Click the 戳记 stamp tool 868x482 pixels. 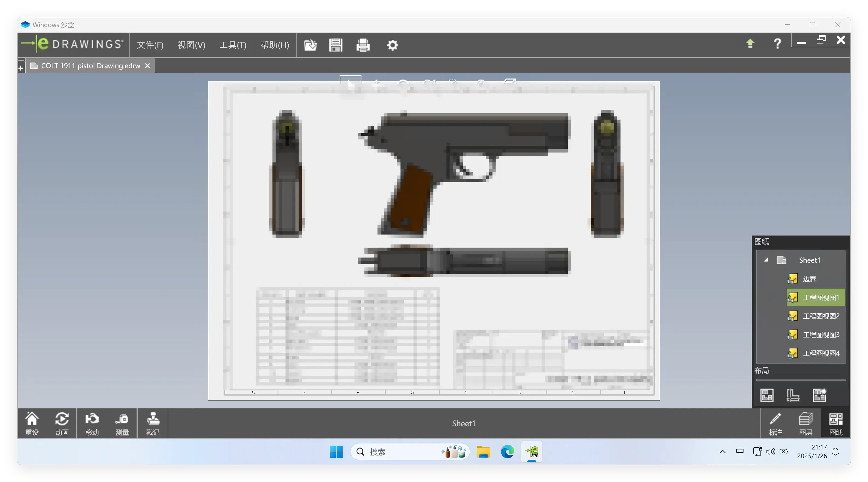pos(153,424)
